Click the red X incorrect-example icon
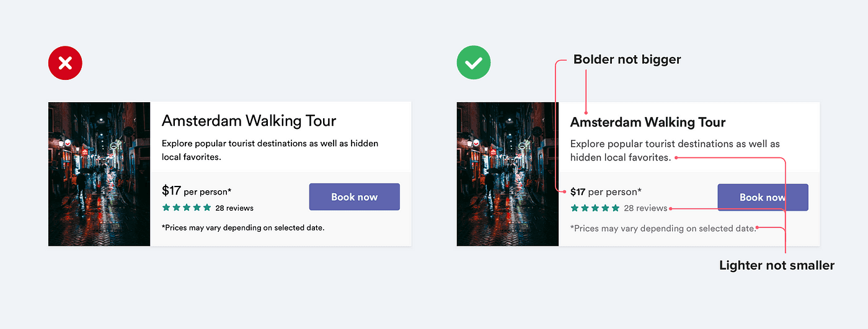The image size is (868, 329). pyautogui.click(x=65, y=63)
